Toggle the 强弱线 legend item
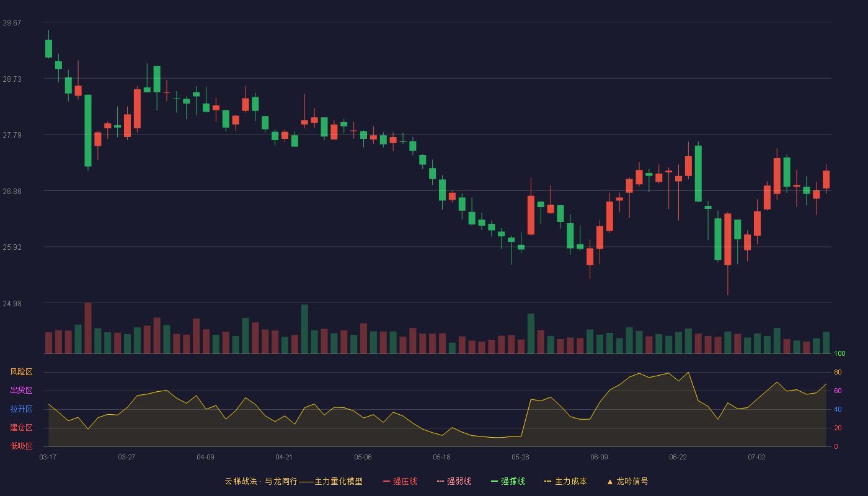Viewport: 868px width, 496px height. coord(454,481)
